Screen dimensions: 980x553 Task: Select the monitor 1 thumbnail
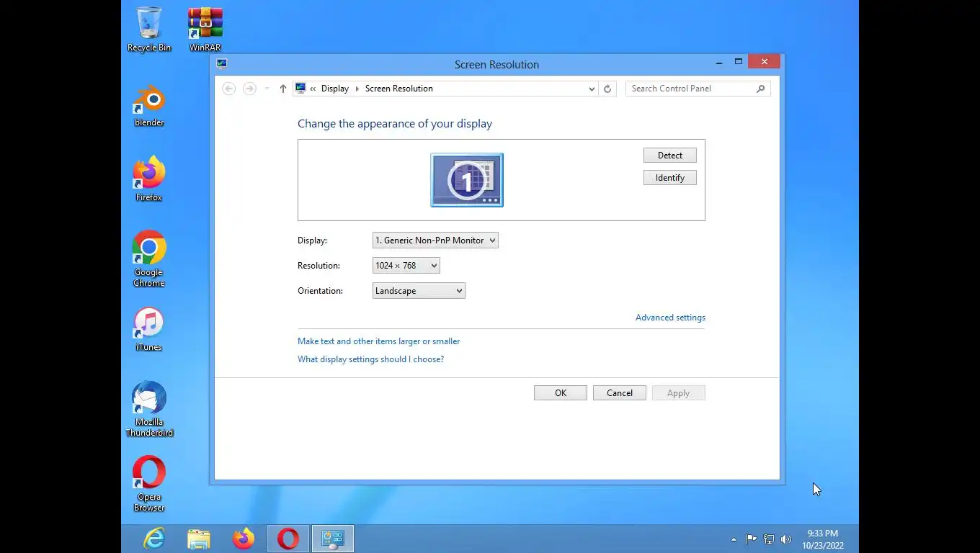coord(467,180)
